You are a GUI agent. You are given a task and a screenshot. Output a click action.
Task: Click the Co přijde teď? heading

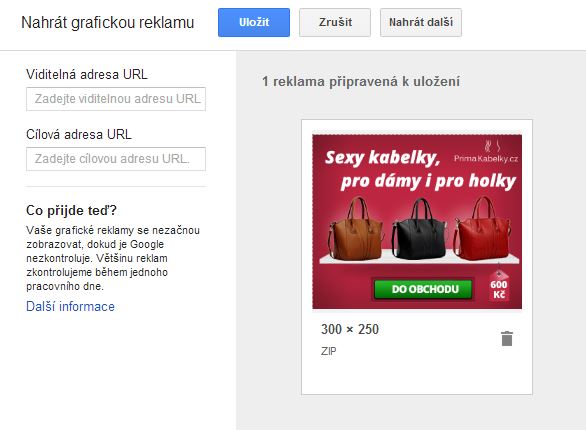71,210
